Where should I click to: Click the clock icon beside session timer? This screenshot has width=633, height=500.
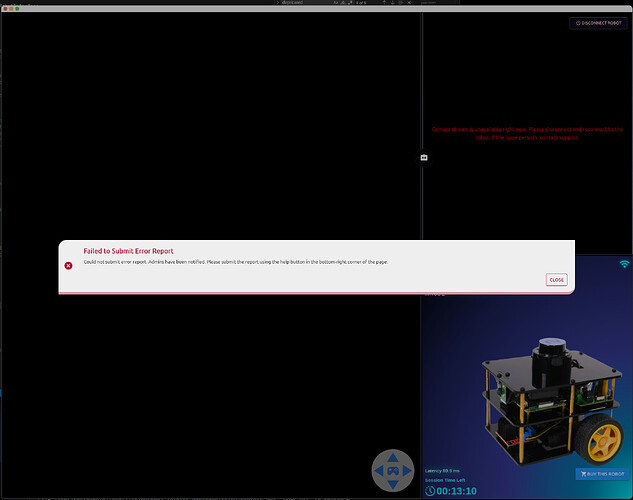tap(430, 491)
